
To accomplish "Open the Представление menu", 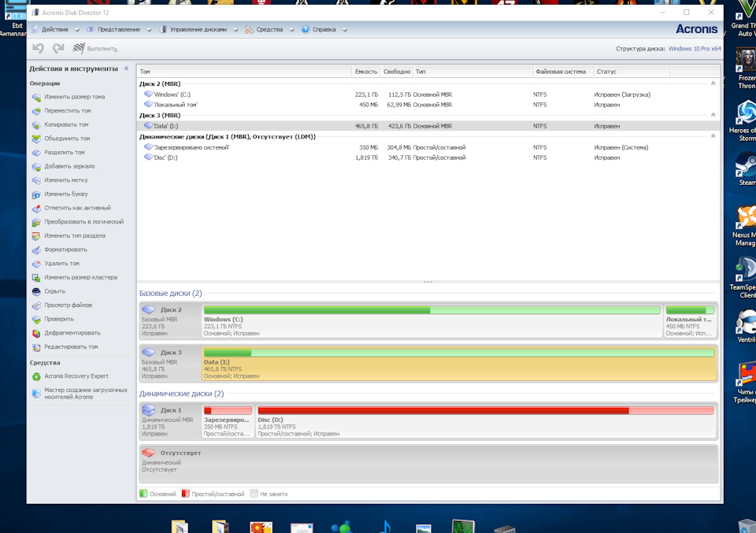I will [x=119, y=29].
